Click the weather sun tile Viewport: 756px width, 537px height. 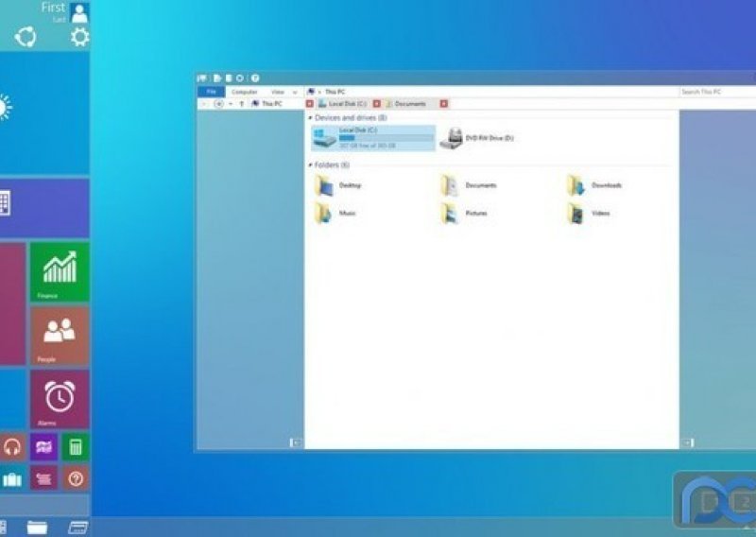[x=44, y=113]
